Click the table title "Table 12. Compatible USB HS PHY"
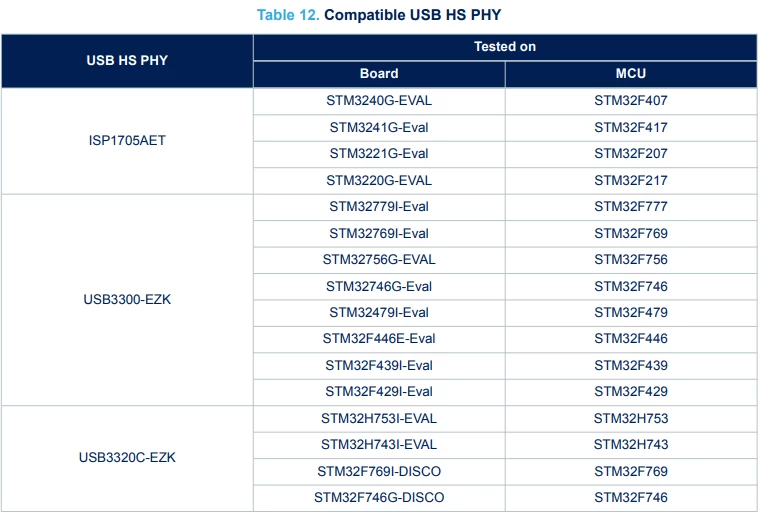762x515 pixels. pyautogui.click(x=379, y=15)
